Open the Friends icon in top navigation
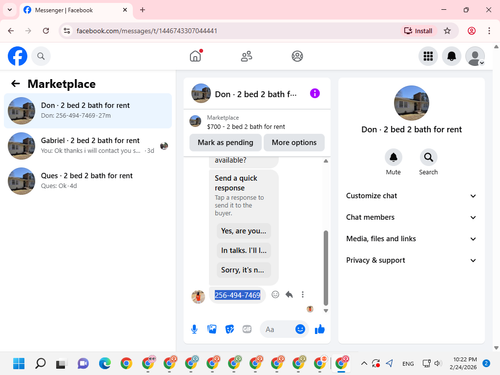Viewport: 500px width, 375px height. click(x=246, y=56)
